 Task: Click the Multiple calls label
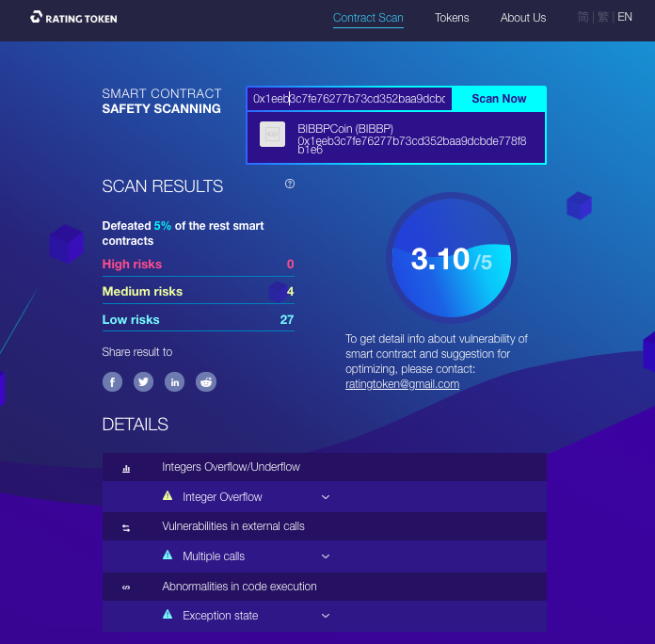[214, 556]
